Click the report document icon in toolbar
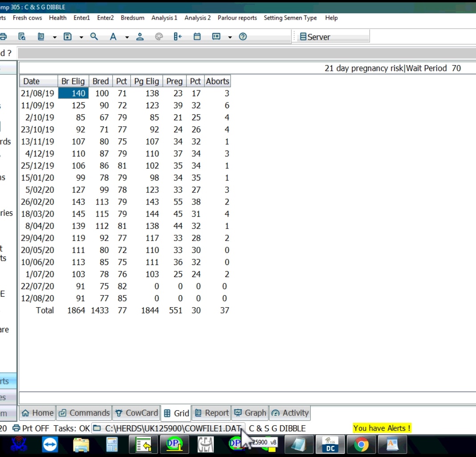This screenshot has height=457, width=476. pos(41,37)
